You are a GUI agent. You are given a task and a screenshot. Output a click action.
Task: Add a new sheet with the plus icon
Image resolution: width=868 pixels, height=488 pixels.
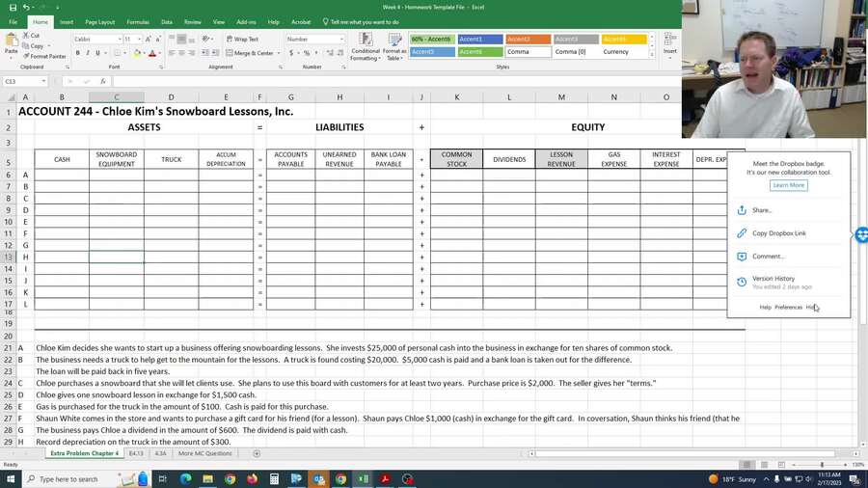click(257, 453)
